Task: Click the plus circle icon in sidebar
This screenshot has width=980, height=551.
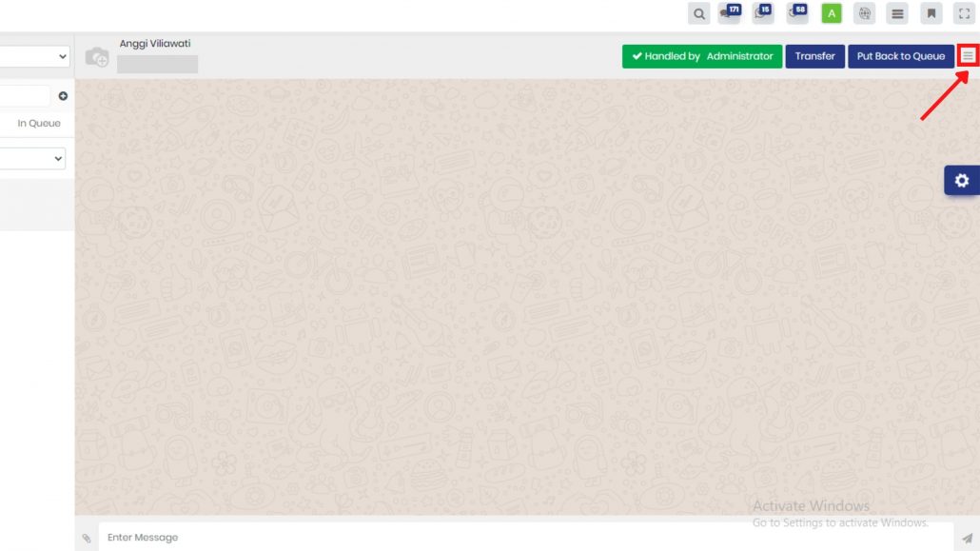Action: pos(63,96)
